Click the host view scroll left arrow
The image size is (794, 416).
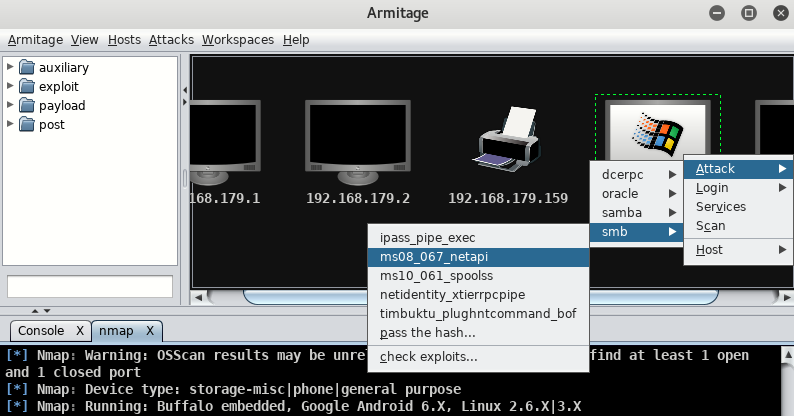tap(198, 298)
